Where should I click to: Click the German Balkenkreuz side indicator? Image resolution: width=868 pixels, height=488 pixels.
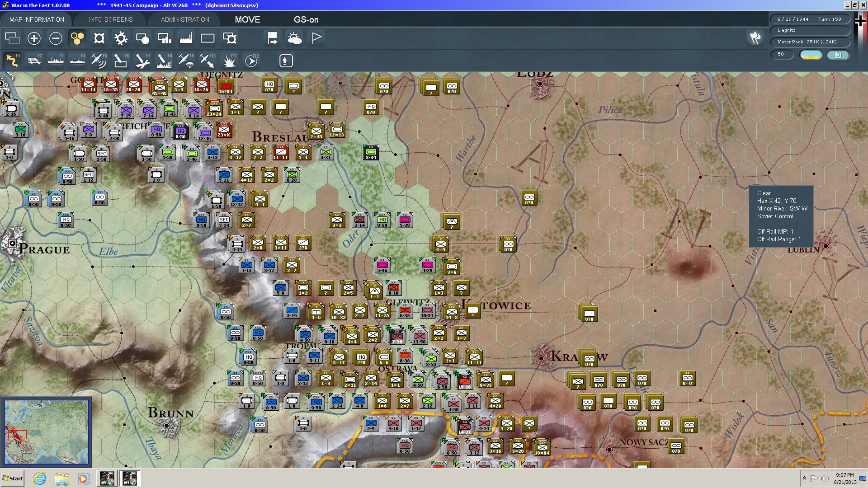tap(860, 21)
